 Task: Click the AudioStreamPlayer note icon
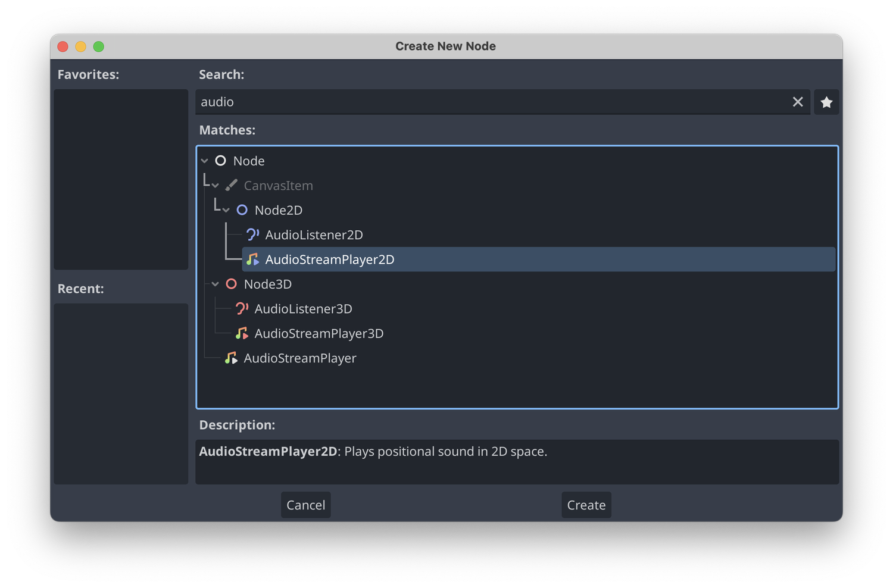click(x=231, y=358)
